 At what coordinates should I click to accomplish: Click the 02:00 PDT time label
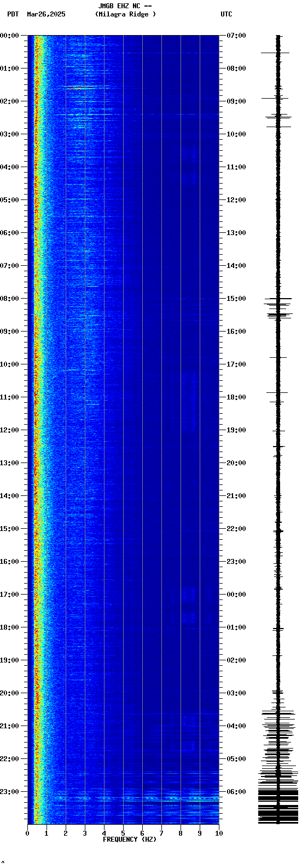pyautogui.click(x=9, y=101)
